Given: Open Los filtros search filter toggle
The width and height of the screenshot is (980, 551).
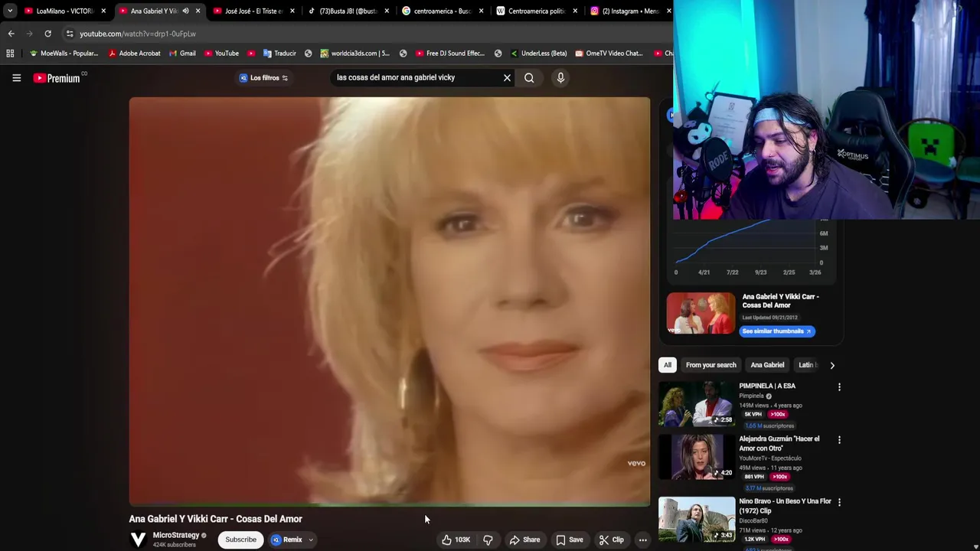Looking at the screenshot, I should coord(263,77).
